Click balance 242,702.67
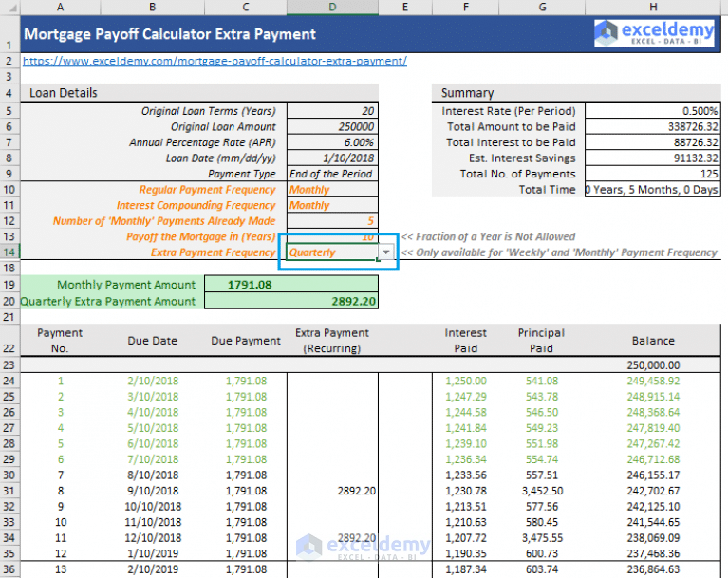 tap(653, 491)
